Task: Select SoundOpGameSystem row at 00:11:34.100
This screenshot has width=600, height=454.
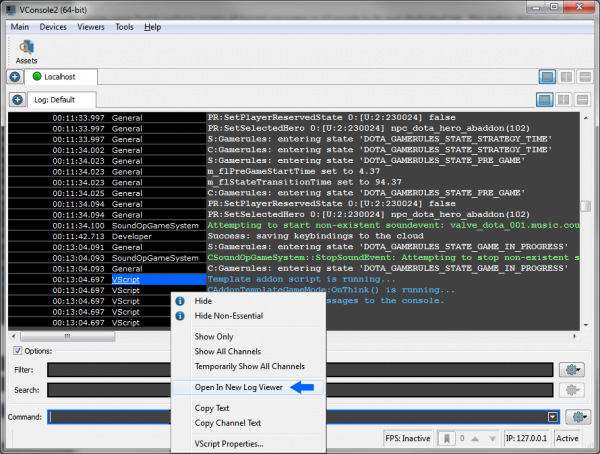Action: pos(294,225)
